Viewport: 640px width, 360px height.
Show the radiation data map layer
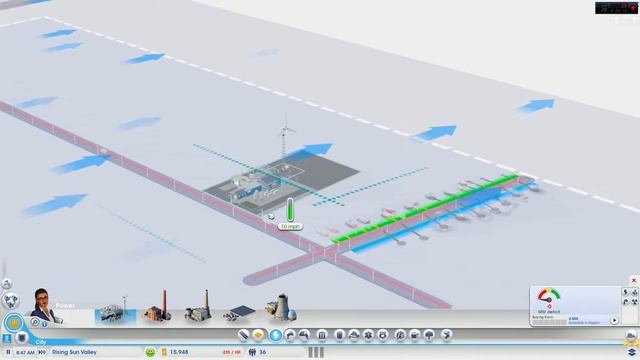point(634,302)
